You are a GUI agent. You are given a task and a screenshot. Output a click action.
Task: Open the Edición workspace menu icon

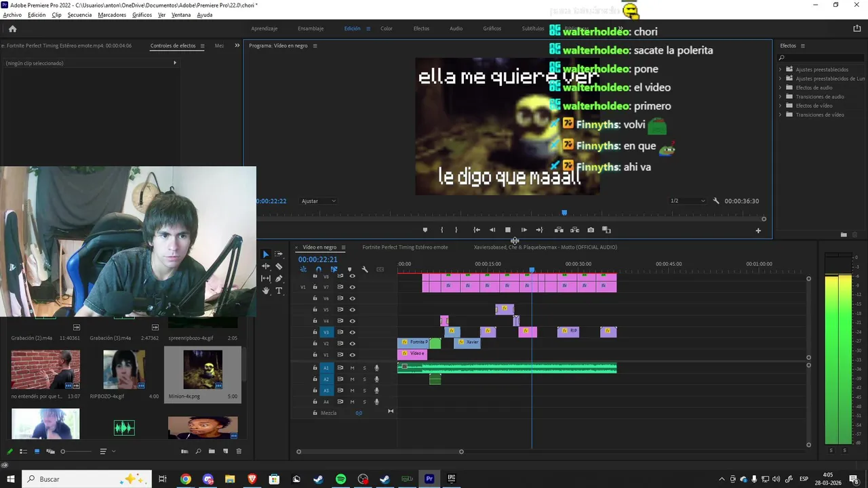pos(368,28)
